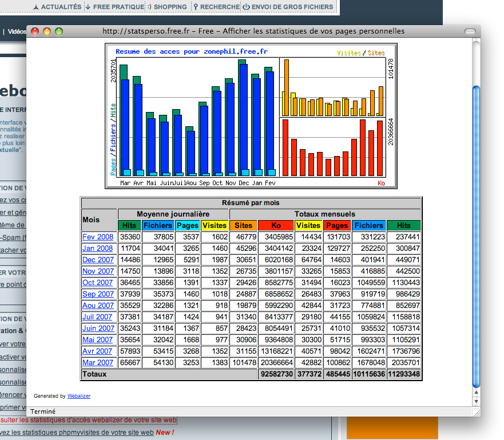Open the RECHERCHE menu in background page
The width and height of the screenshot is (504, 440).
pos(220,7)
